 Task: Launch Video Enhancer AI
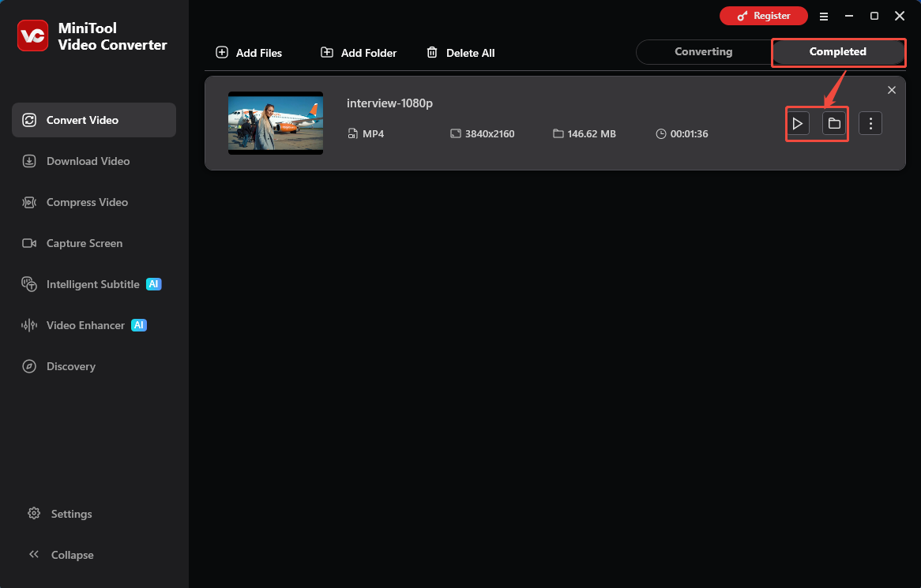84,325
